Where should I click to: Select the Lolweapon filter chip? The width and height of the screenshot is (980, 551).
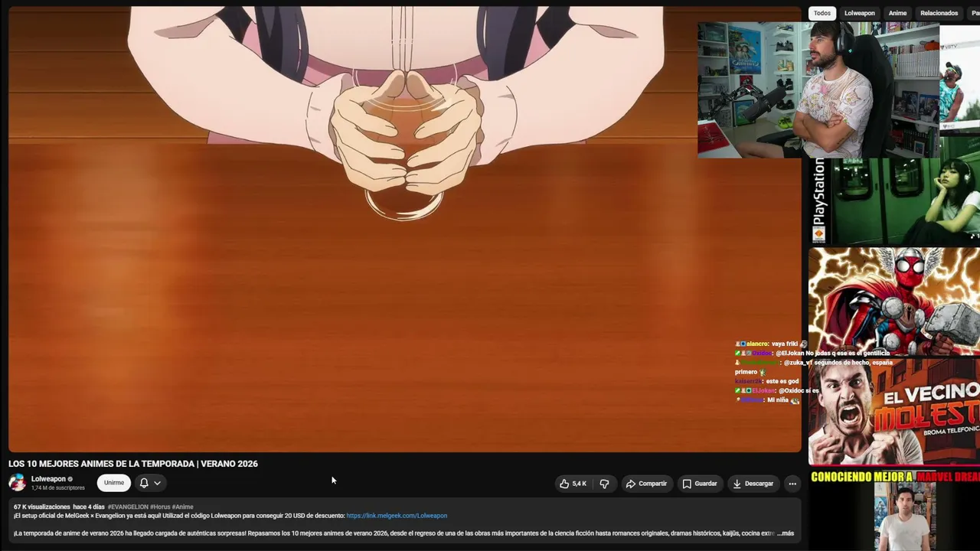click(859, 13)
